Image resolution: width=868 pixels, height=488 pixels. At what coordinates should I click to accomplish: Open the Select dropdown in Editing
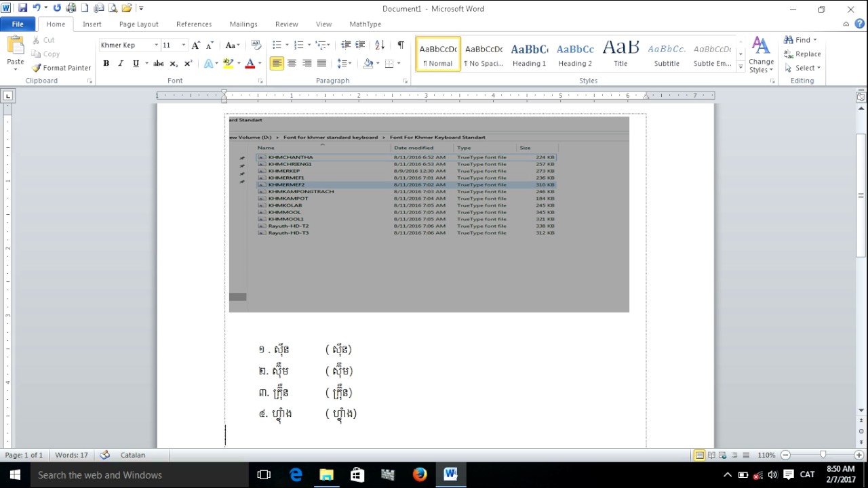click(803, 68)
